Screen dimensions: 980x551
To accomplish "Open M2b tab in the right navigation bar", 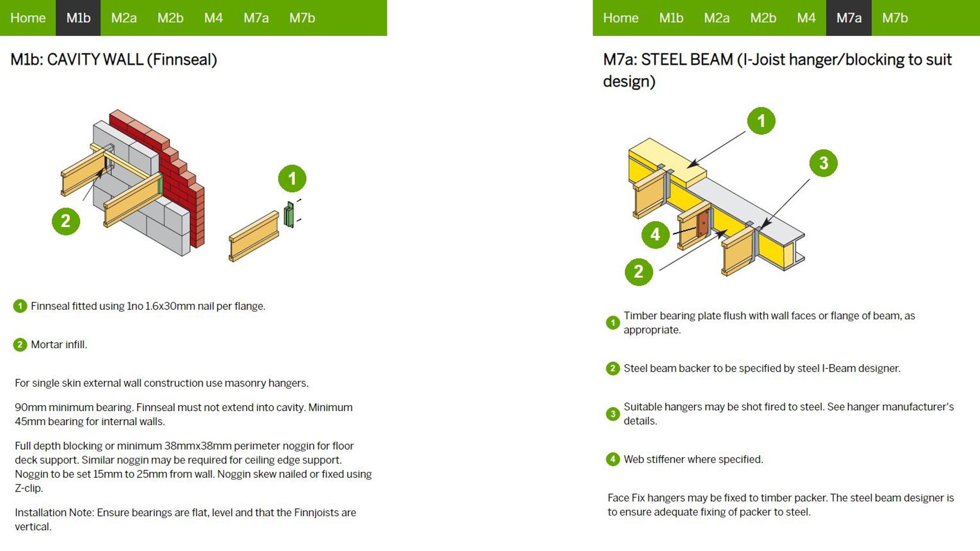I will pos(763,18).
